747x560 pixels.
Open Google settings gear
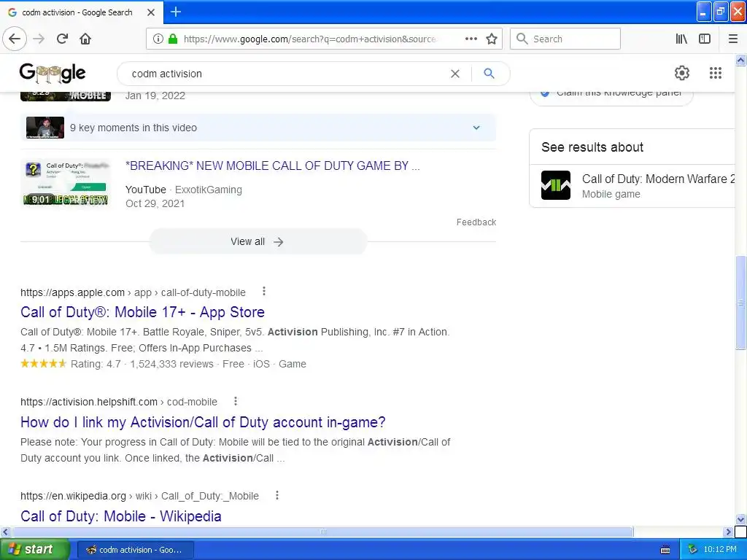click(x=682, y=73)
